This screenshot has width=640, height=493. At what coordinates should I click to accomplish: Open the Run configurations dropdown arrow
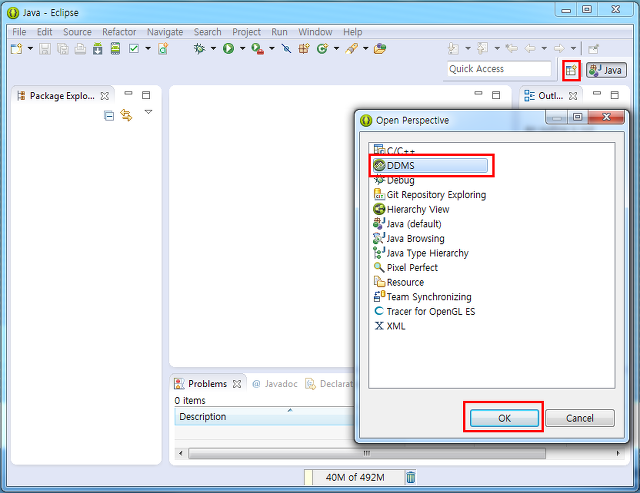click(x=242, y=49)
